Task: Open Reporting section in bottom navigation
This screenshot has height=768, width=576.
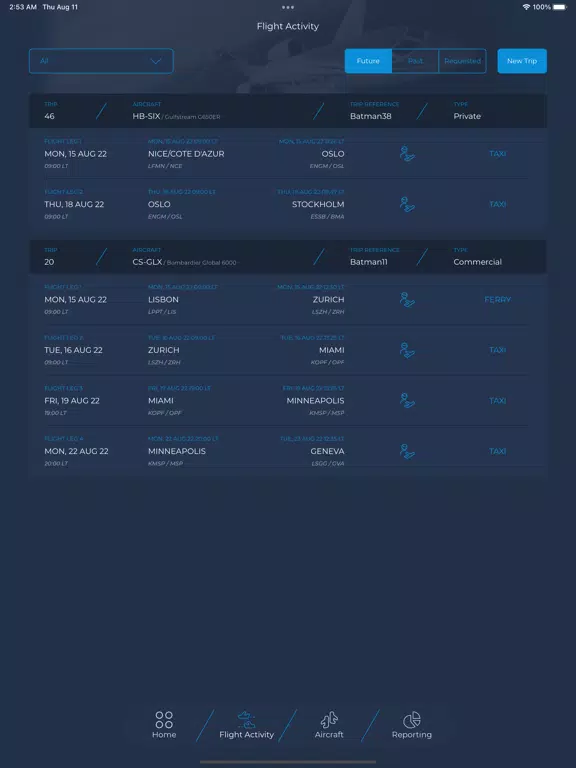Action: [411, 725]
